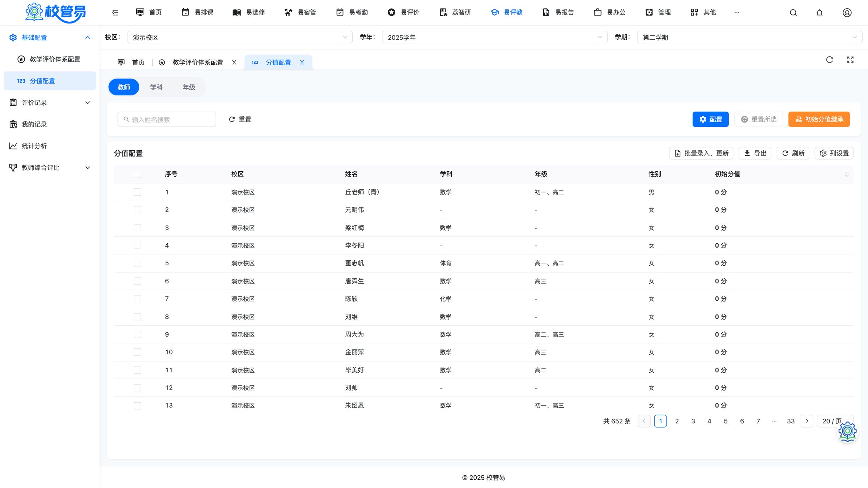Open 统计分析 in sidebar
This screenshot has height=488, width=868.
50,146
